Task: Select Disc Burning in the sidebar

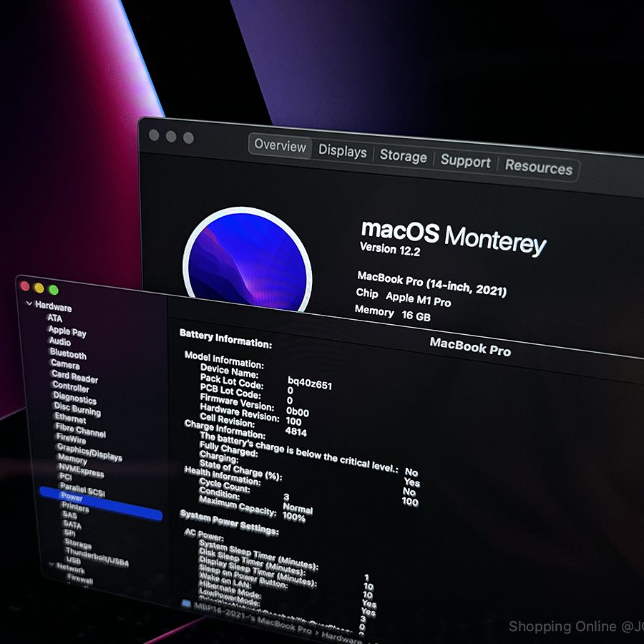Action: pos(77,409)
